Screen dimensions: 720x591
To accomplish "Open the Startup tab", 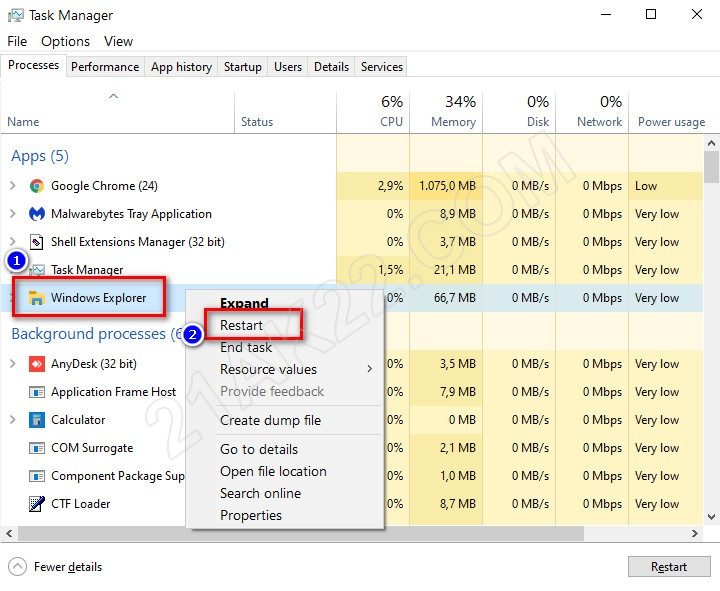I will 242,67.
